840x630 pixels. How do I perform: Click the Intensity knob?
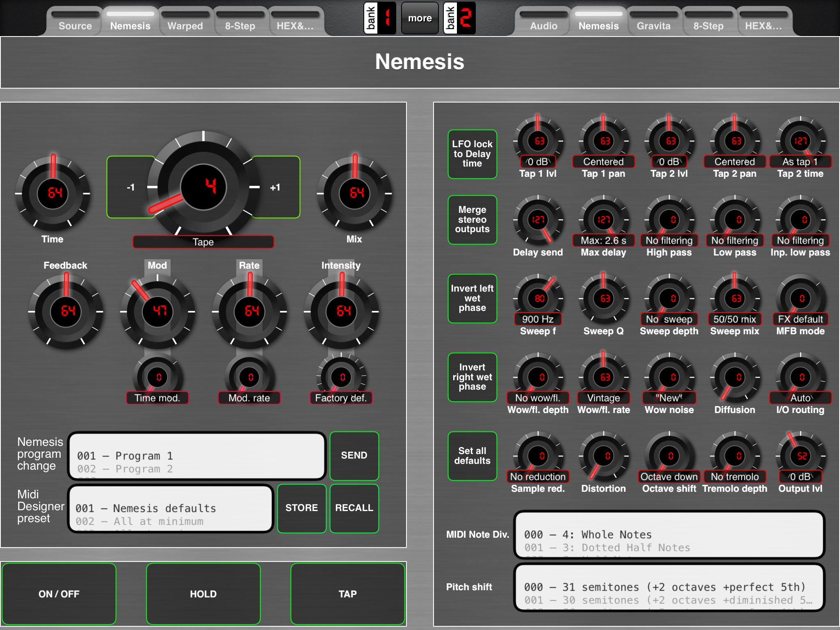pyautogui.click(x=341, y=311)
